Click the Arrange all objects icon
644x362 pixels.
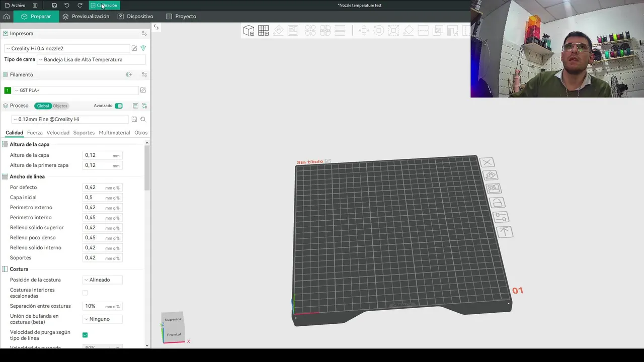(293, 31)
